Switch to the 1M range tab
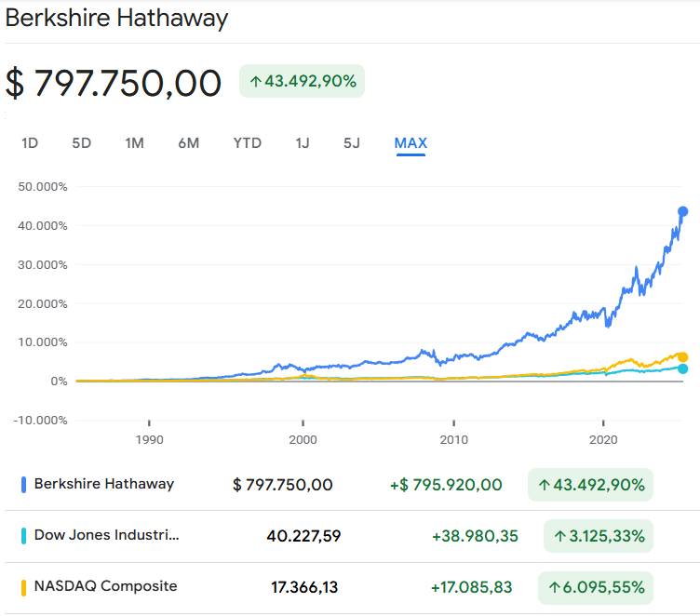This screenshot has height=616, width=700. [x=134, y=143]
